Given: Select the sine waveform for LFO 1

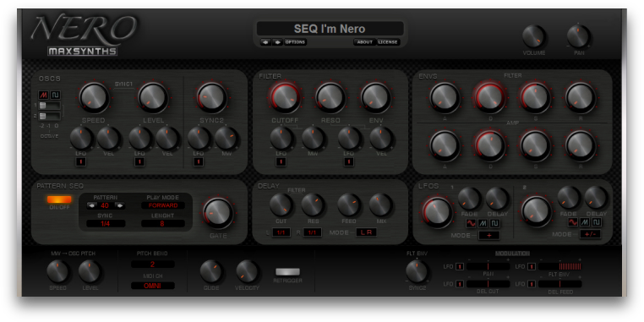Looking at the screenshot, I should tap(471, 223).
